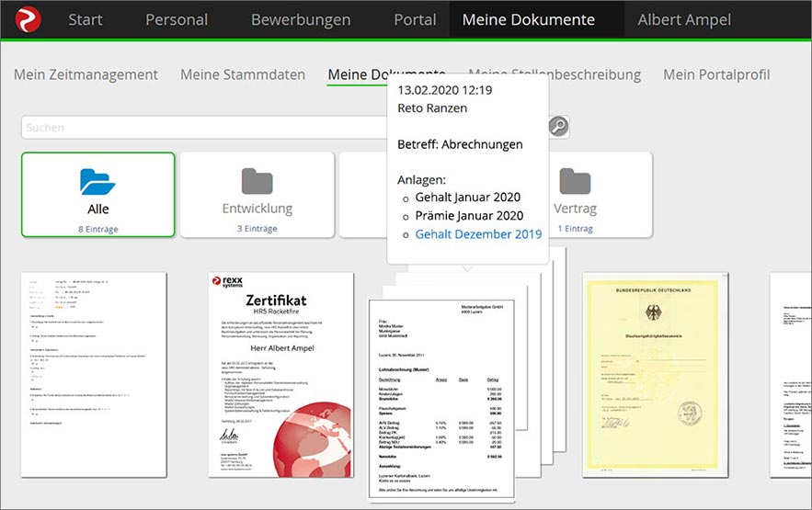Open the grey Vertrag folder icon

coord(575,181)
